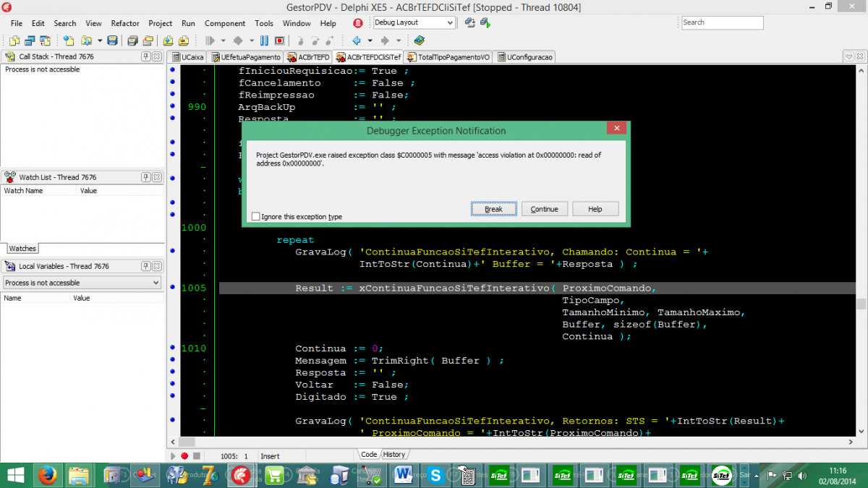Open Skype from the taskbar
This screenshot has width=868, height=488.
tap(435, 475)
